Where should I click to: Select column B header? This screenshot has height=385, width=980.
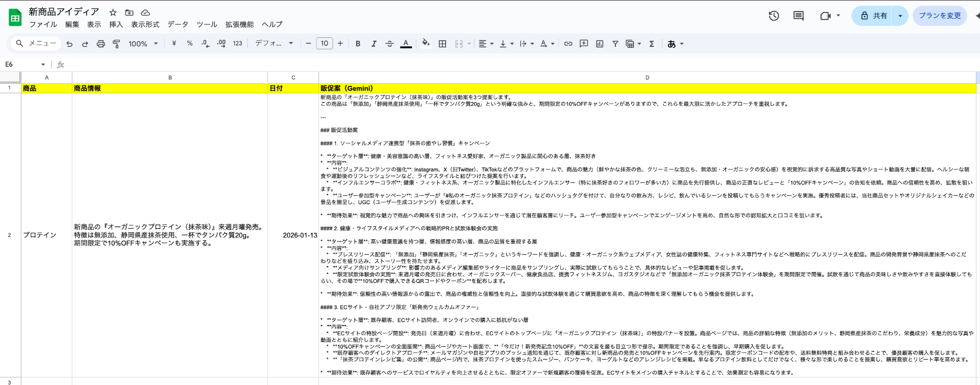point(170,78)
